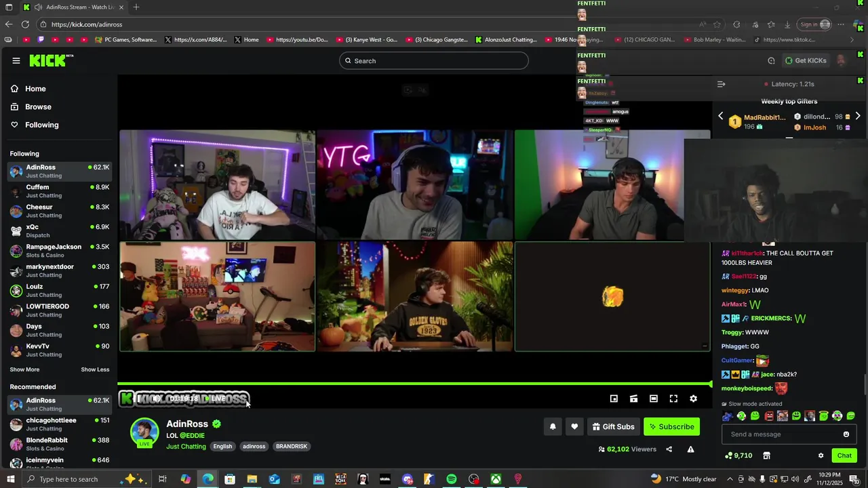Screen dimensions: 868x488
Task: Open the @EDDIE mention link
Action: [192, 436]
